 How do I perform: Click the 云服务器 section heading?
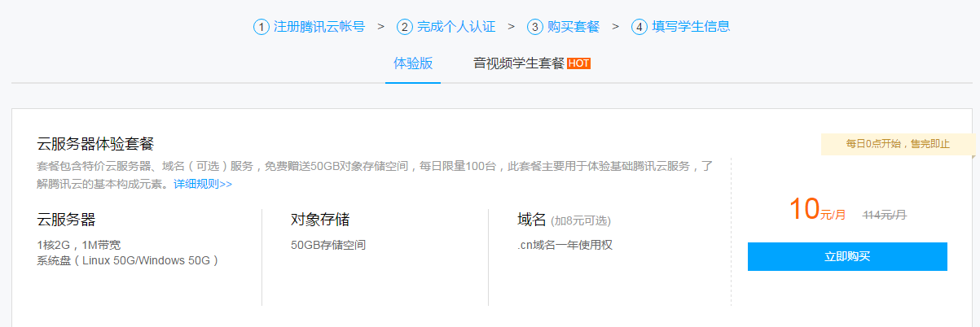click(x=66, y=220)
